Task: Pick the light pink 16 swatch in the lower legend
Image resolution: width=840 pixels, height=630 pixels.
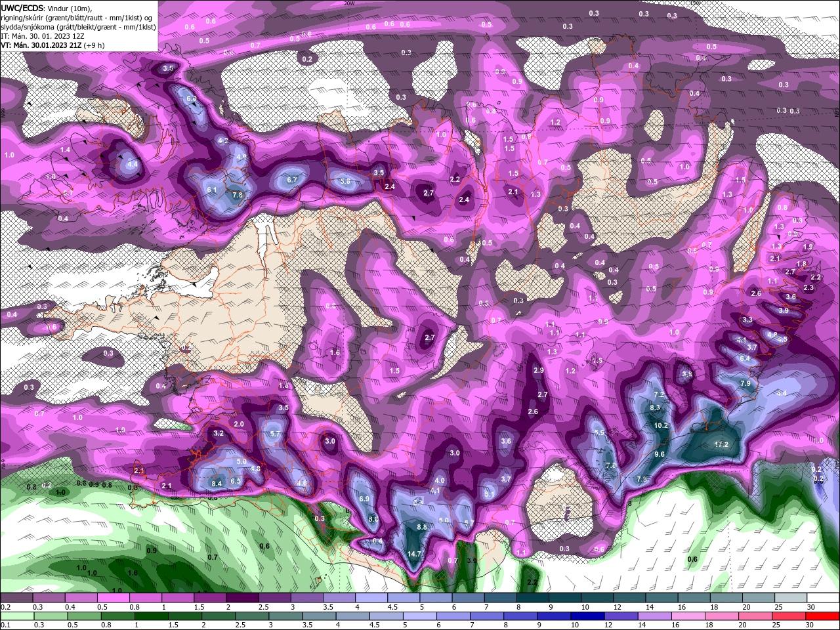Action: click(x=689, y=616)
